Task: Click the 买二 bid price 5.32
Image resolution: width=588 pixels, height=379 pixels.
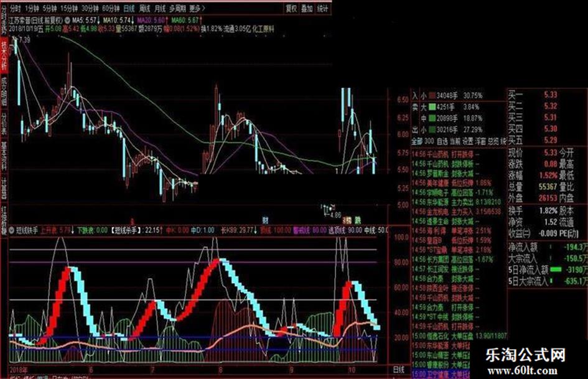Action: (x=551, y=106)
